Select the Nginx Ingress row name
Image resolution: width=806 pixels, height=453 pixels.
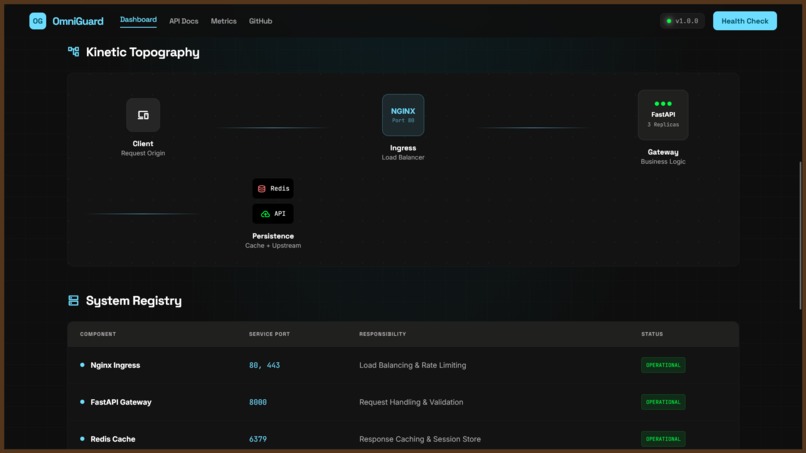[115, 365]
